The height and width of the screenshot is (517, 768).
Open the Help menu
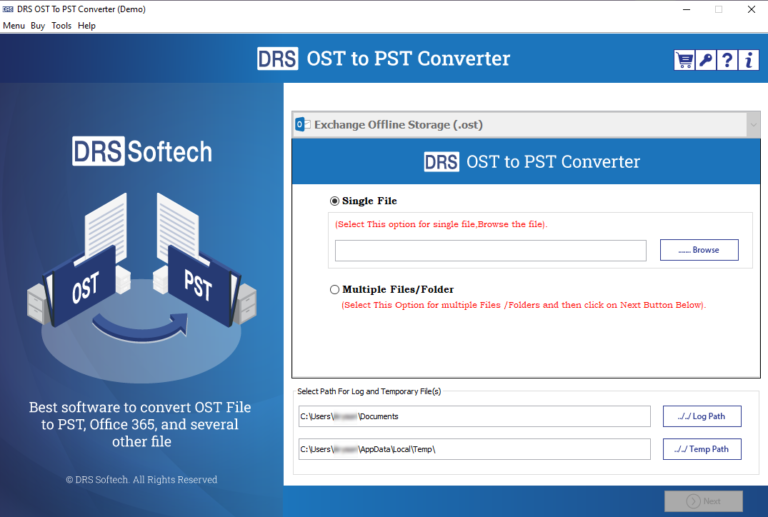(x=87, y=25)
